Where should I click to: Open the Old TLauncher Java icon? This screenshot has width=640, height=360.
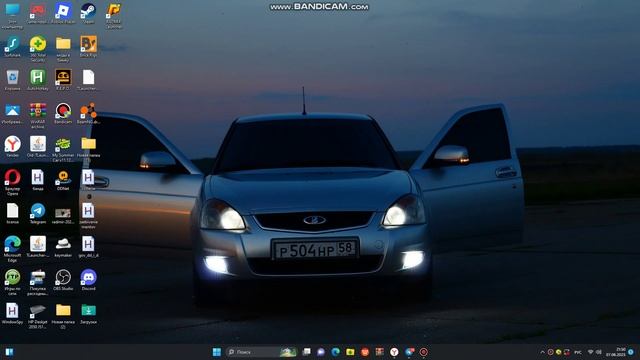(x=38, y=147)
